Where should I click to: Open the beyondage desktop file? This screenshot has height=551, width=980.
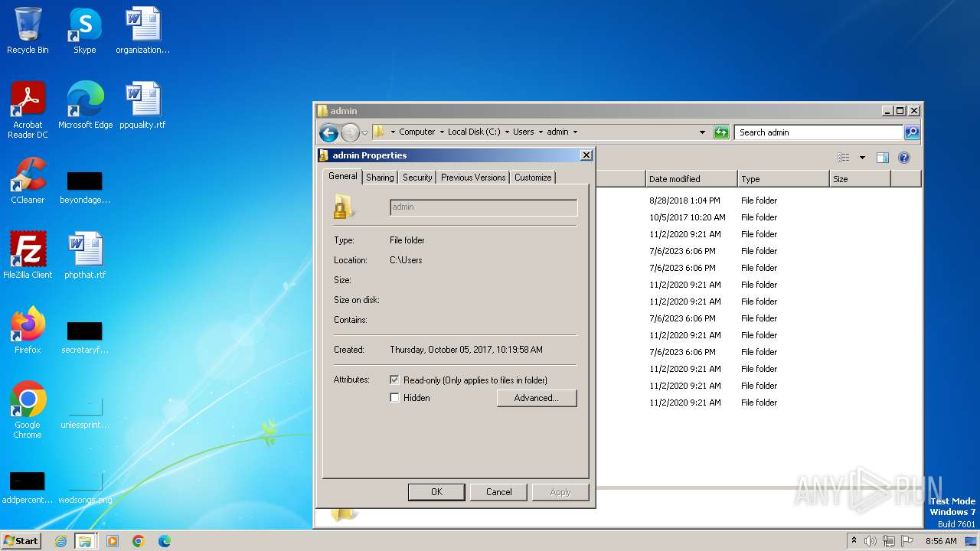[x=85, y=187]
